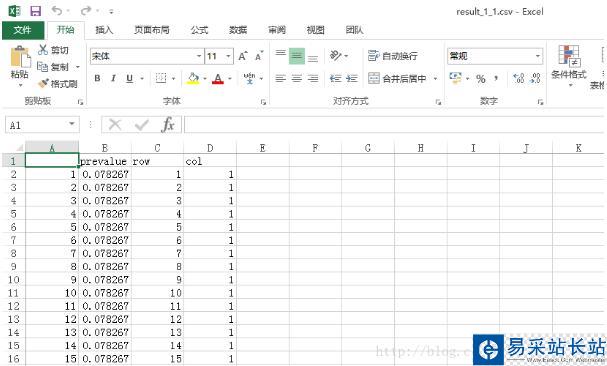Image resolution: width=607 pixels, height=366 pixels.
Task: Click the Redo arrow icon
Action: 86,10
